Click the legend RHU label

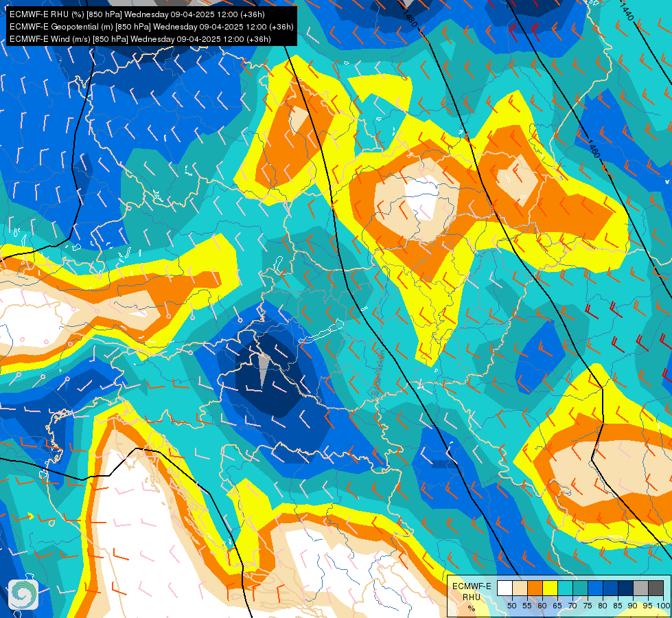coord(472,597)
